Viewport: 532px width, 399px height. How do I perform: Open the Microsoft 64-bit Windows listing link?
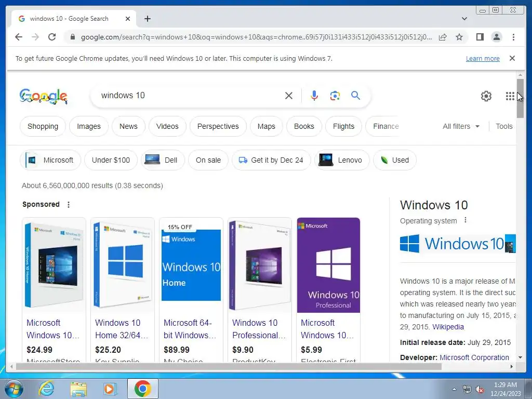click(x=190, y=329)
